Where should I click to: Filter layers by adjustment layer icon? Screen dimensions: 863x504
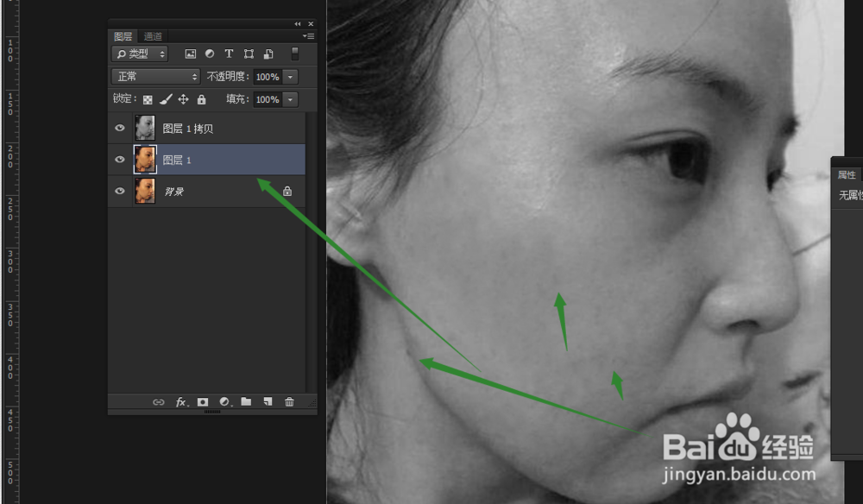[210, 54]
